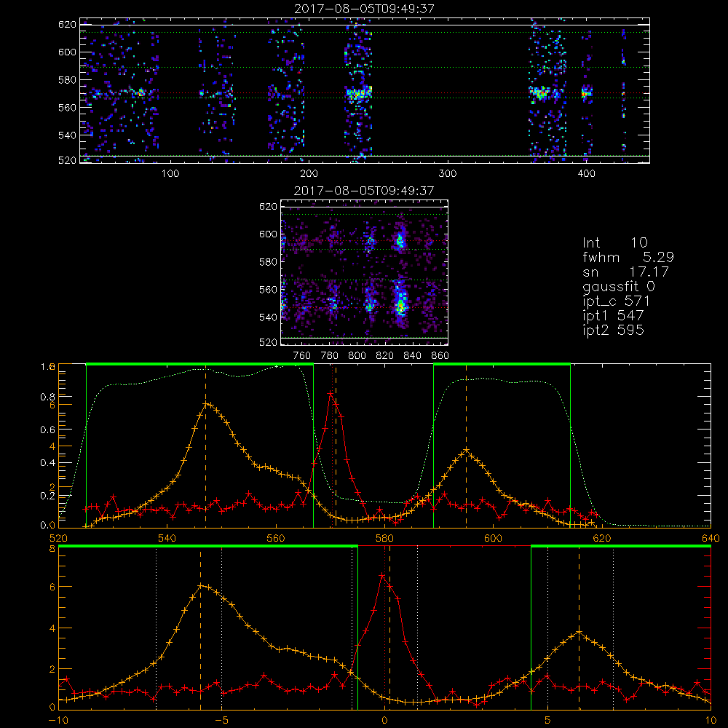Select the 'gaussfit 0' text line
728x728 pixels.
click(618, 286)
